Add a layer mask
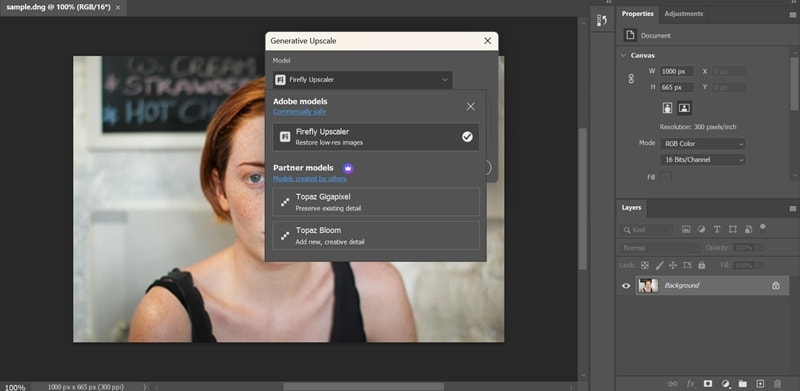The height and width of the screenshot is (391, 800). pos(708,384)
